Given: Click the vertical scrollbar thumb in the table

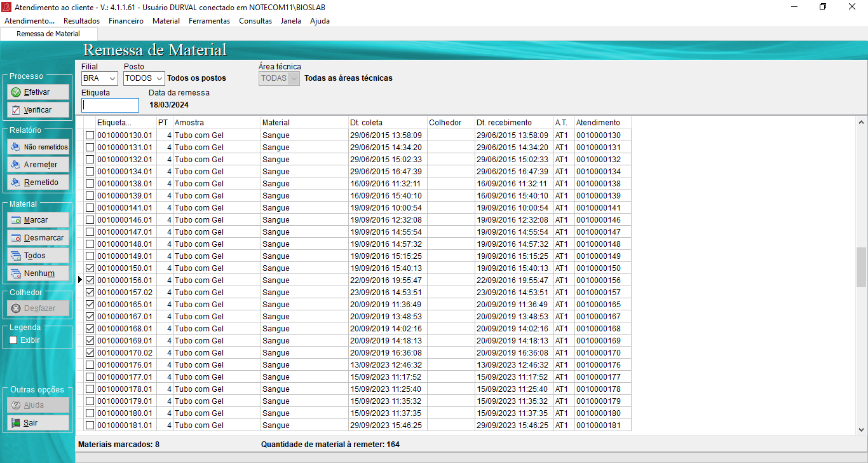Looking at the screenshot, I should [861, 267].
